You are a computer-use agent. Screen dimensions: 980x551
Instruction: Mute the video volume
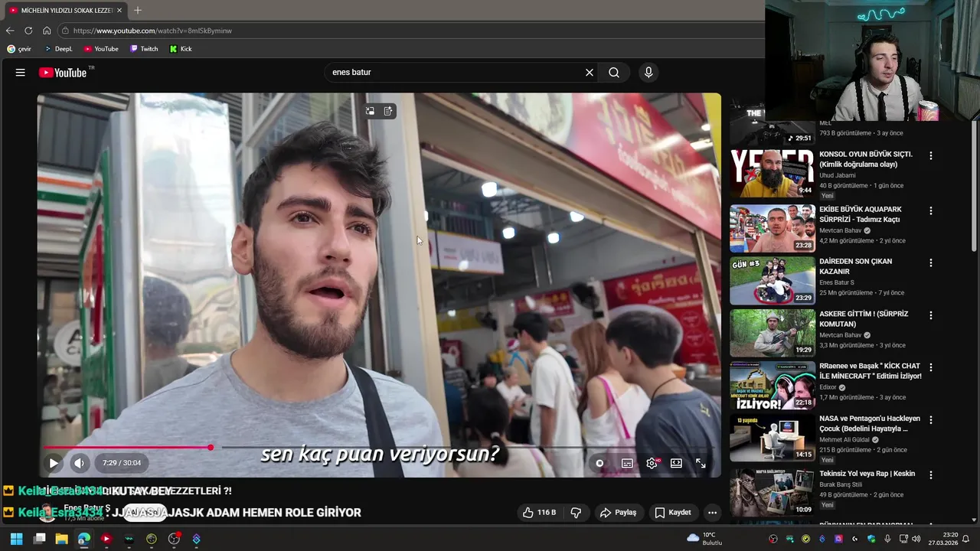tap(79, 463)
